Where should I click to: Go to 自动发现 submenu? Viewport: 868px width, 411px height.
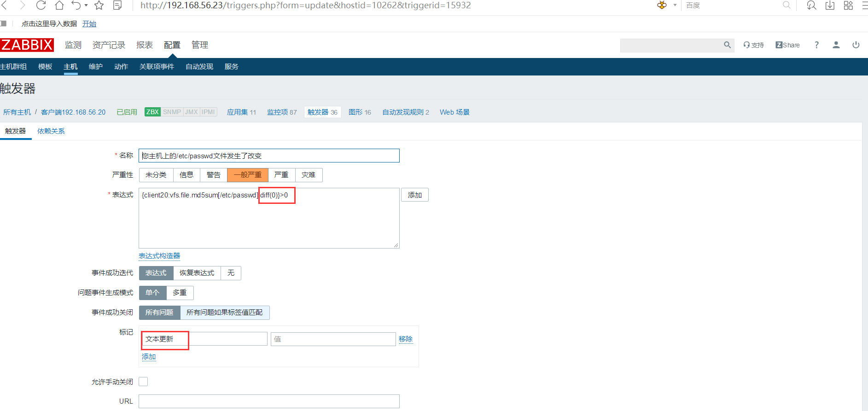199,67
